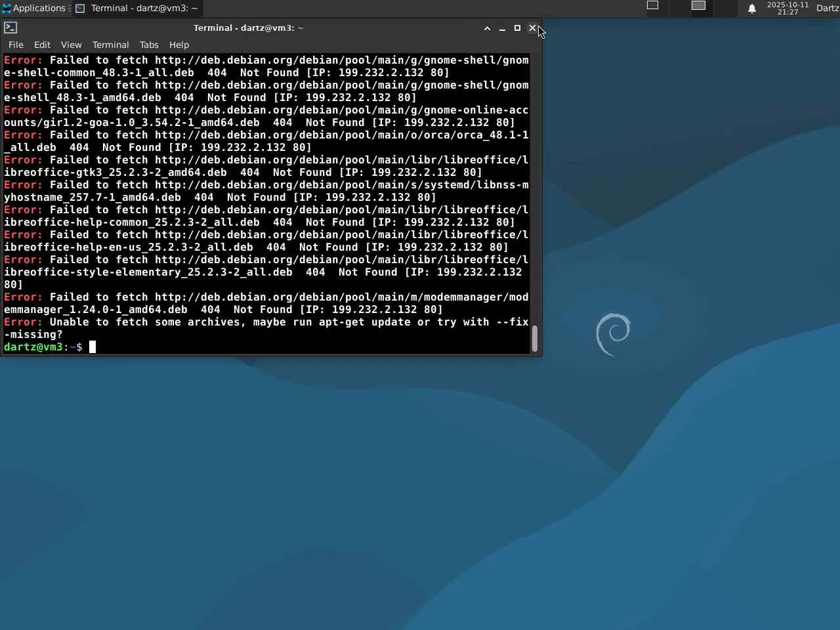Open the Applications menu in the top panel
Screen dimensions: 840x630
tap(35, 8)
